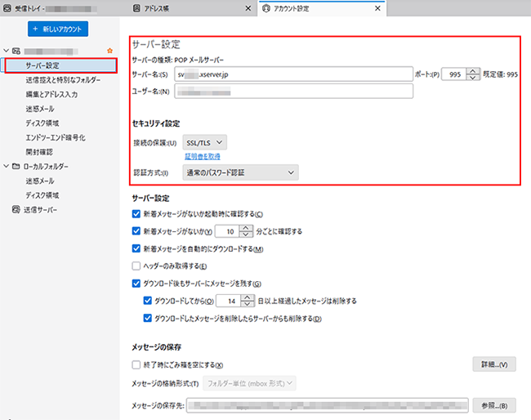Click the ローカルフォルダー folder icon
The height and width of the screenshot is (420, 531).
pyautogui.click(x=16, y=167)
